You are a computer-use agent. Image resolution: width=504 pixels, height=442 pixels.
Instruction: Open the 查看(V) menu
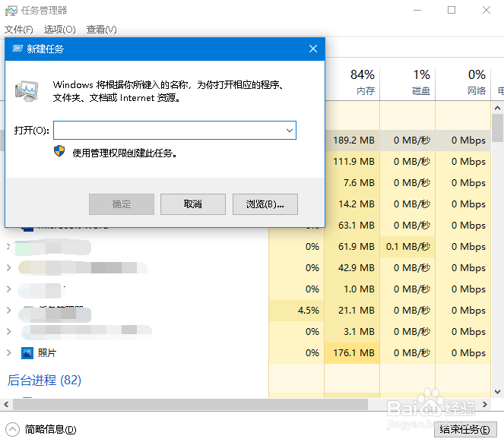click(x=101, y=30)
